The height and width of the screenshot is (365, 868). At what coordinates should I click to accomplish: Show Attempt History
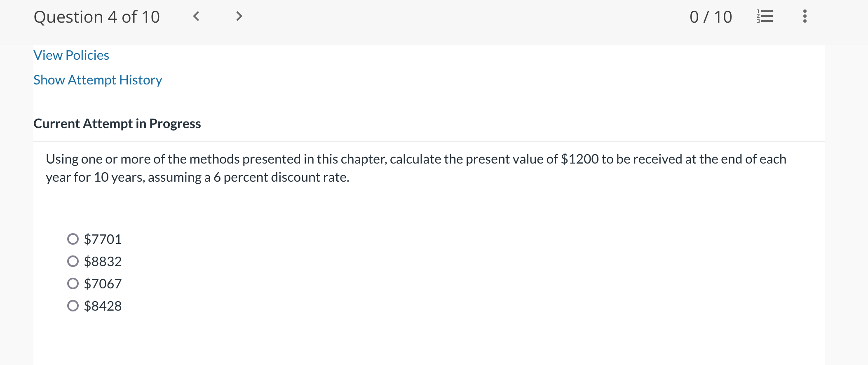point(98,80)
